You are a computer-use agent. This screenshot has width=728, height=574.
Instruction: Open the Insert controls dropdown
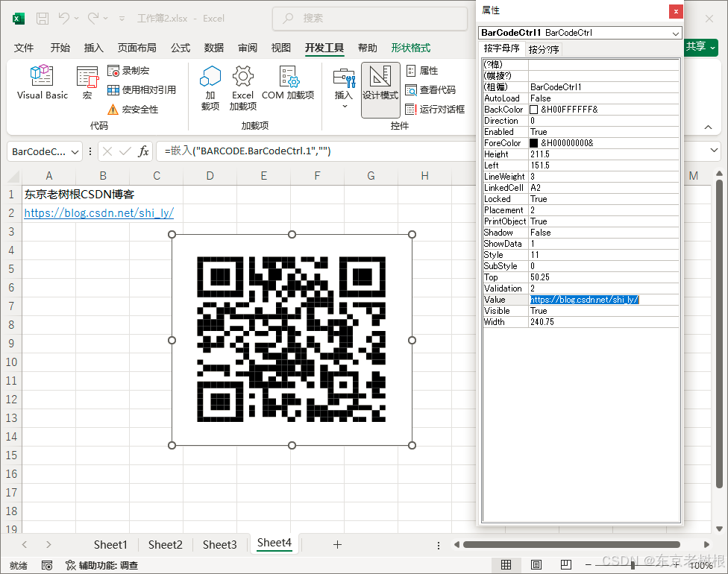pyautogui.click(x=344, y=88)
